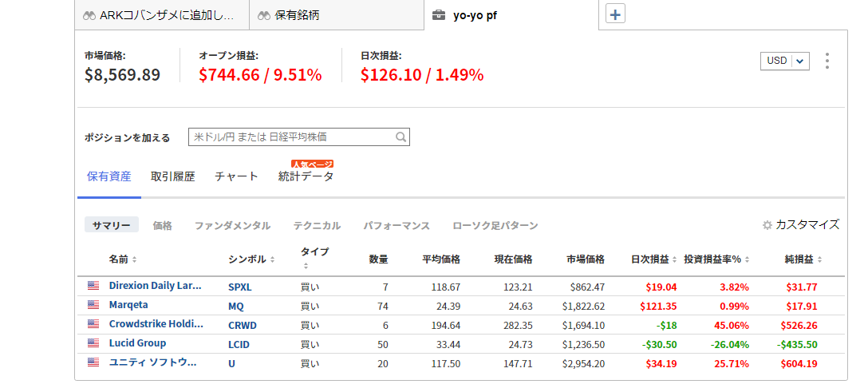
Task: Click the LCID symbol
Action: [239, 345]
